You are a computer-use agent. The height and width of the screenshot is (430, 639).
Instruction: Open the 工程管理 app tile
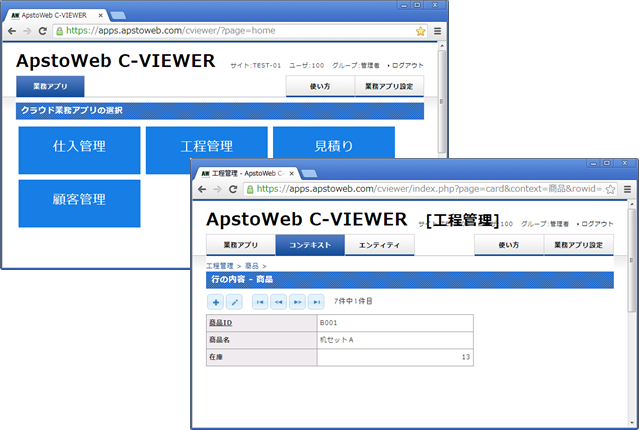click(207, 142)
